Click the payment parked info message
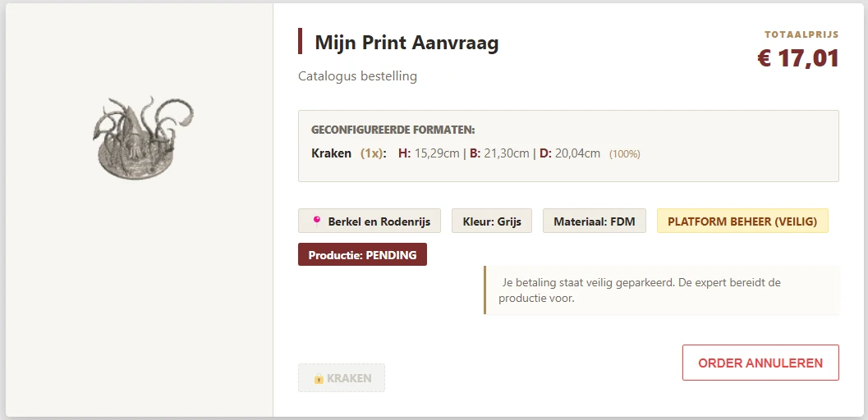 coord(662,290)
